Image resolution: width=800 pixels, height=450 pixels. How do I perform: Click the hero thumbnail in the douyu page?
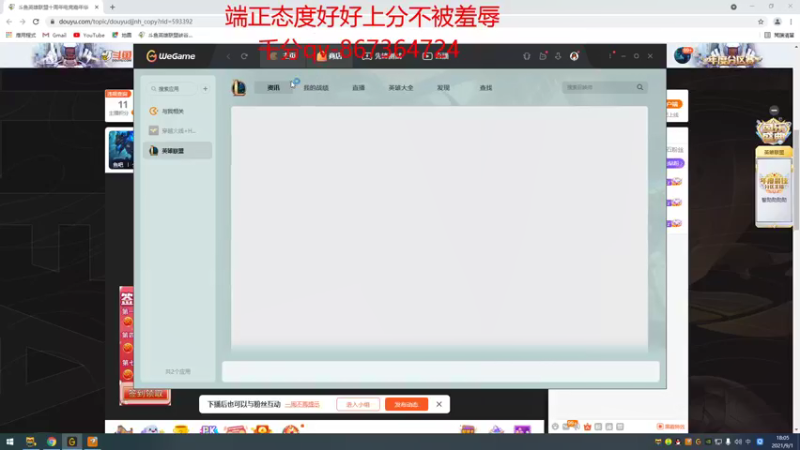click(x=120, y=149)
